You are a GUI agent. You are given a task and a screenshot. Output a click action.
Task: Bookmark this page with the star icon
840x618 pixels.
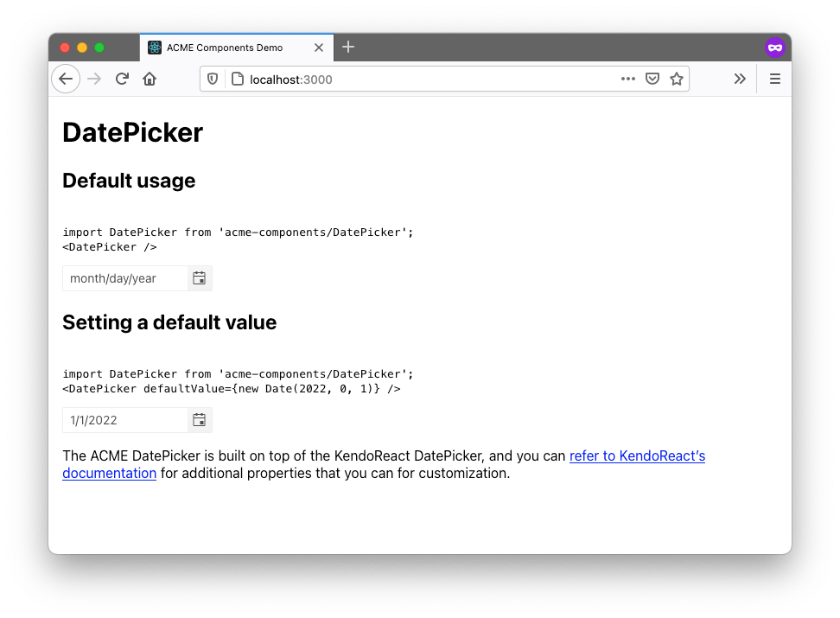point(677,79)
